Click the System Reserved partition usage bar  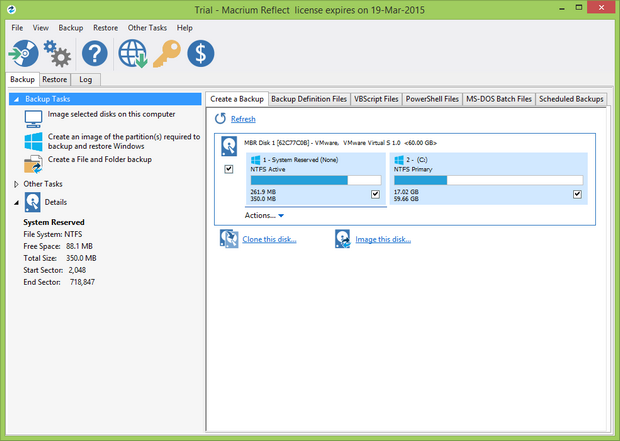click(x=316, y=180)
